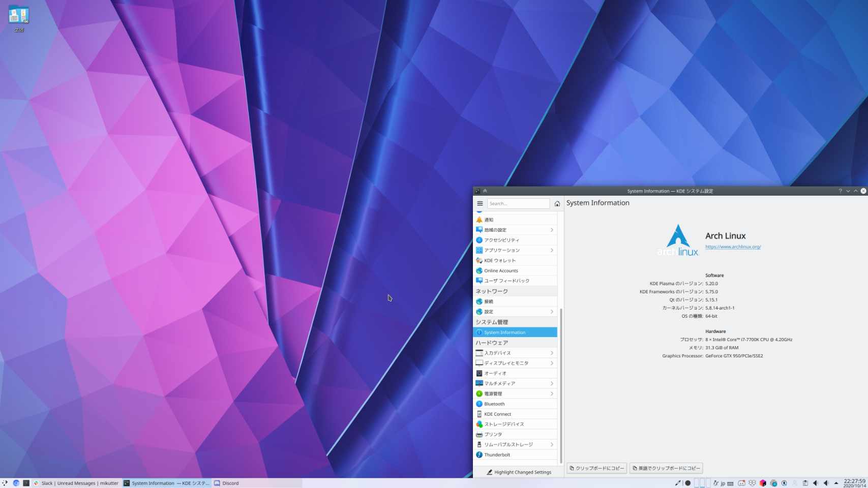Open the hamburger menu in System Settings
This screenshot has height=488, width=868.
pyautogui.click(x=480, y=203)
